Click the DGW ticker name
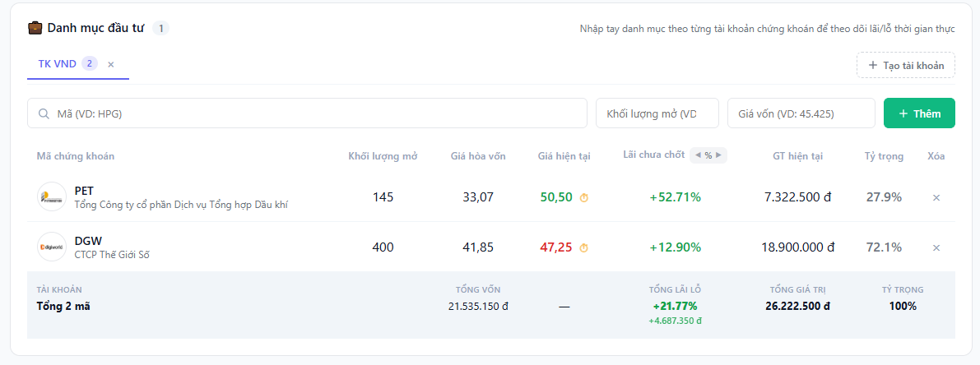This screenshot has height=365, width=980. (x=88, y=241)
